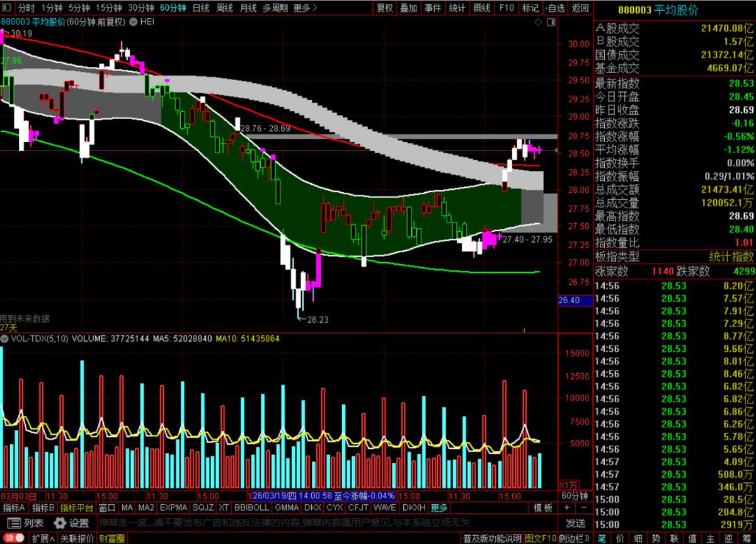This screenshot has height=544, width=756.
Task: Apply the CFJT indicator
Action: tap(358, 508)
